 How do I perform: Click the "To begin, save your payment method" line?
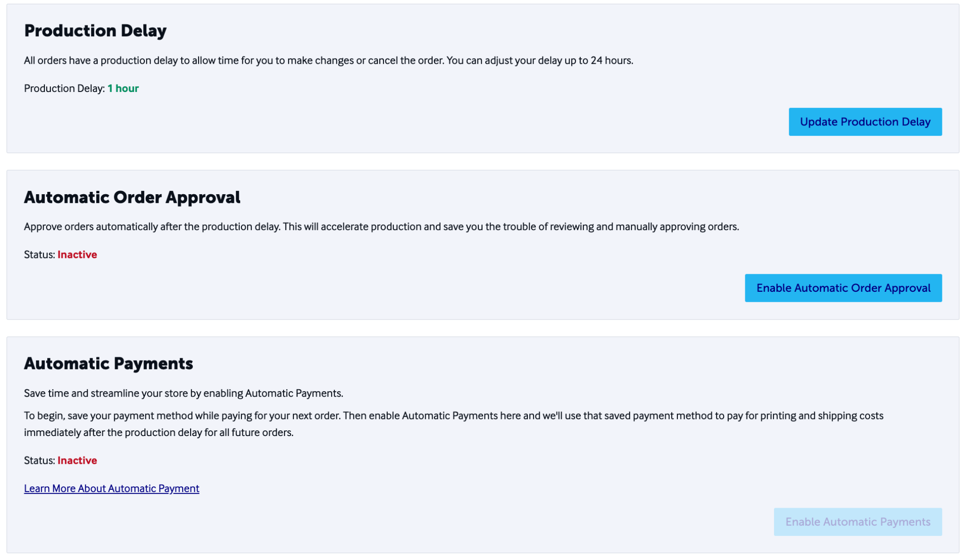[453, 416]
